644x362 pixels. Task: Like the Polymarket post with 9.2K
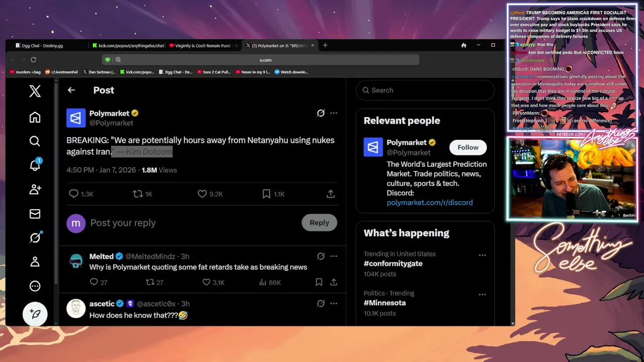point(210,194)
